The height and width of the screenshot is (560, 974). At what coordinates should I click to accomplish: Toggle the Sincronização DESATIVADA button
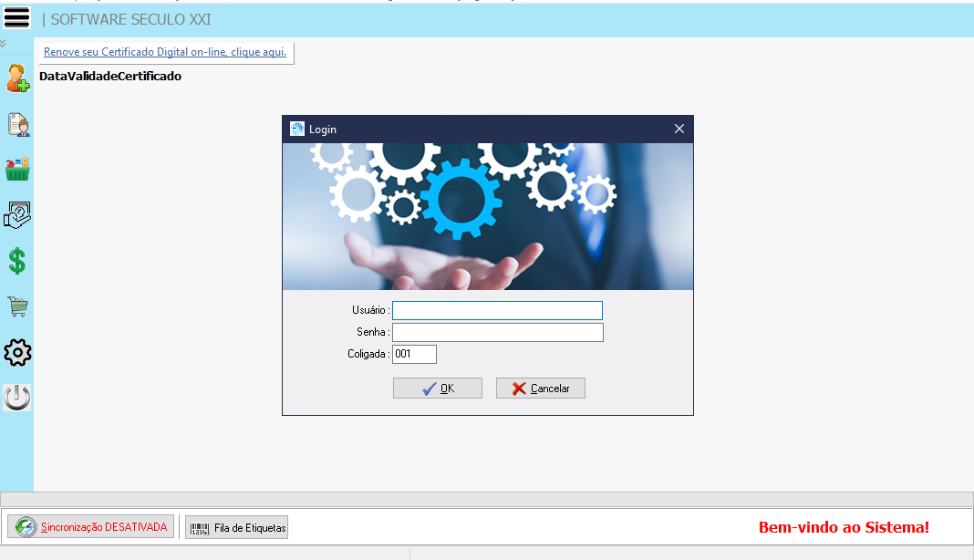pos(91,527)
